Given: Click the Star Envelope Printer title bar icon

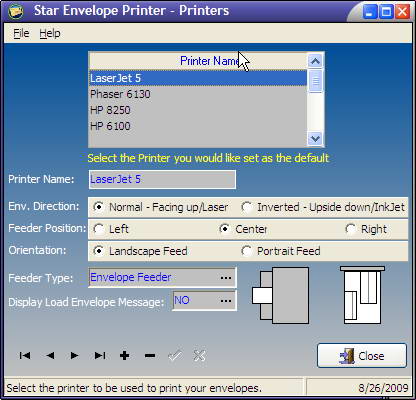Looking at the screenshot, I should [16, 11].
